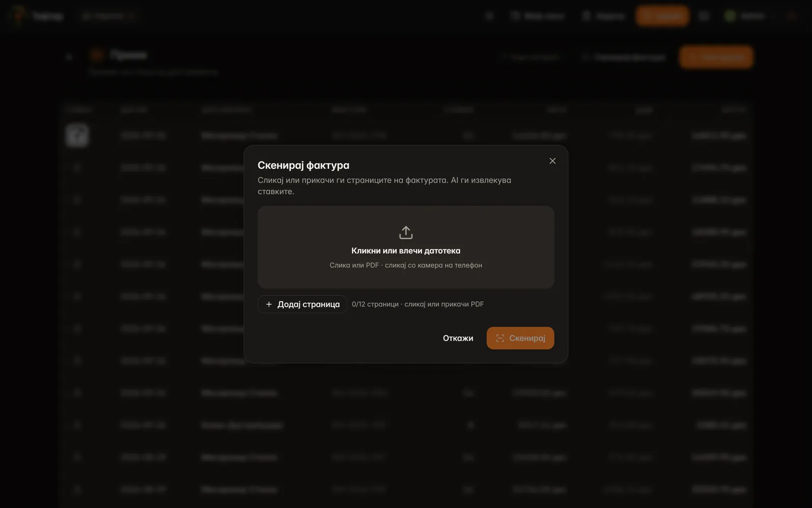Click the Кликни или влечи датотека drop area
The image size is (812, 508).
click(x=406, y=247)
